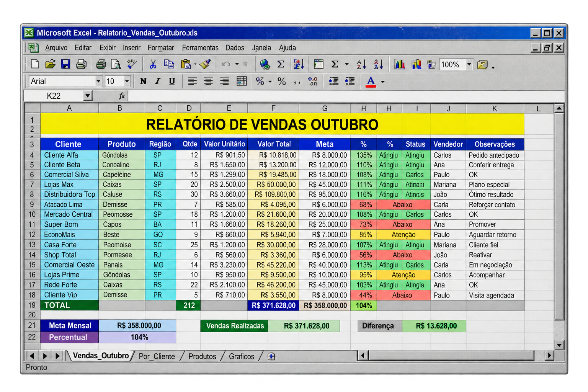
Task: Click the horizontal scrollbar right arrow
Action: [x=549, y=356]
